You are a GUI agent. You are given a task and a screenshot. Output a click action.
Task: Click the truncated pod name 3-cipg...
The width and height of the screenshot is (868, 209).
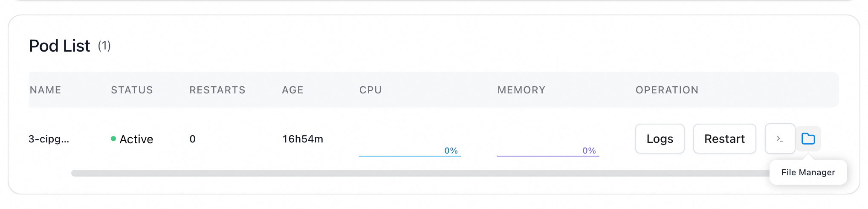(x=49, y=139)
